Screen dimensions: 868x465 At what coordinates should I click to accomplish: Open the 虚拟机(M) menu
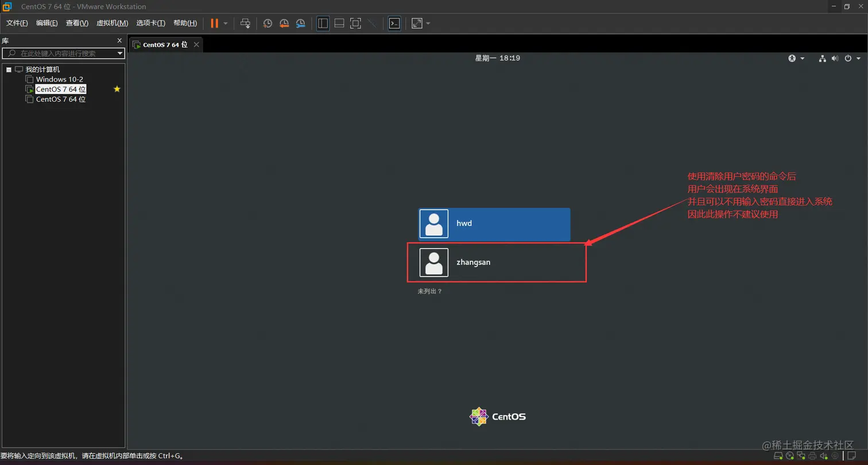coord(112,23)
